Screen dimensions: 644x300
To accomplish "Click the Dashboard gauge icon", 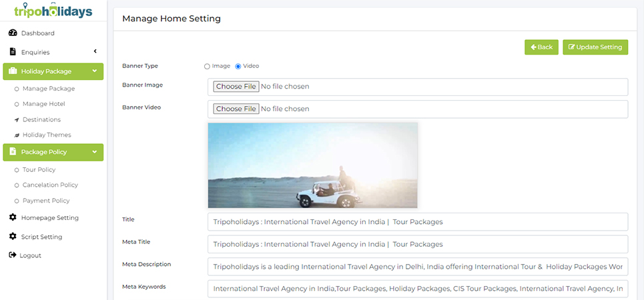I will [13, 33].
